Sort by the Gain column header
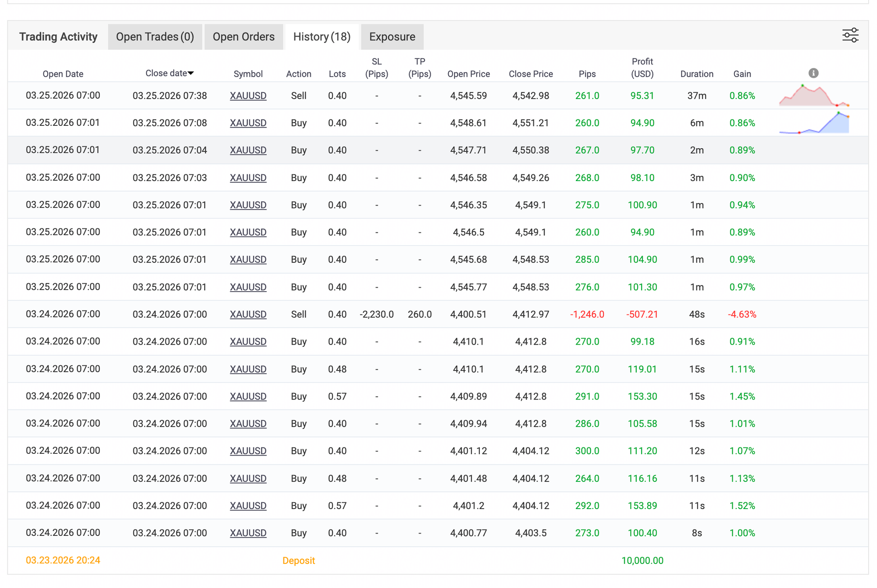Screen dimensions: 877x588 [x=742, y=74]
